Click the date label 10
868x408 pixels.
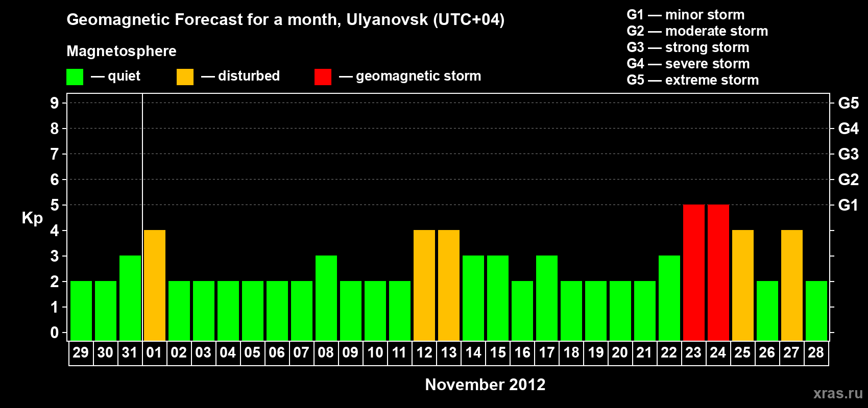[375, 352]
